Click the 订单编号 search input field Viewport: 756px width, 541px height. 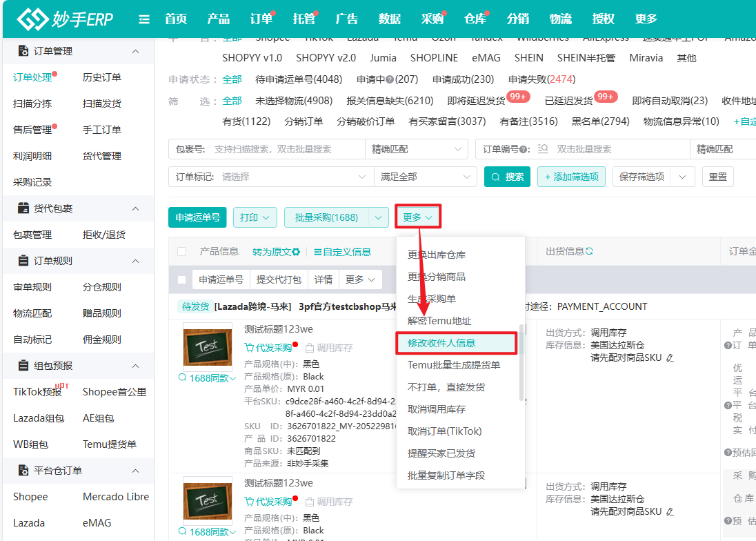point(621,149)
